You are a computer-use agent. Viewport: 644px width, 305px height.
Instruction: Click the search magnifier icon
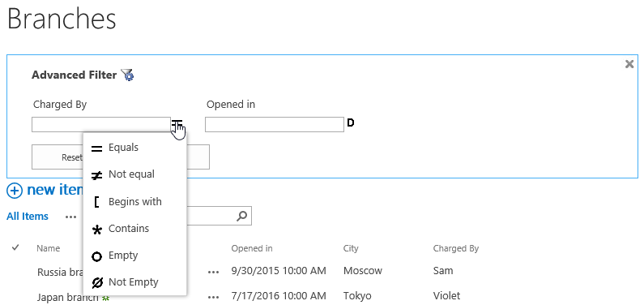pos(242,216)
